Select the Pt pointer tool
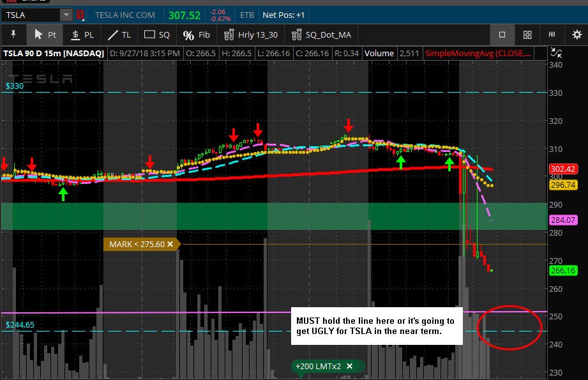 (x=45, y=35)
